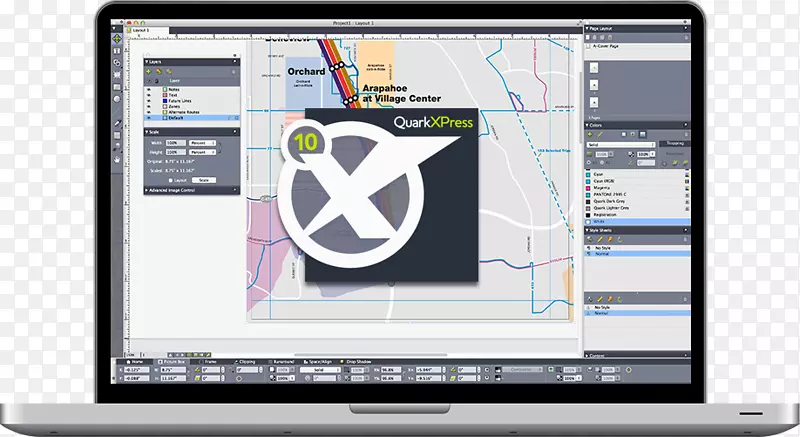The image size is (800, 437).
Task: Click the green New Layer plus icon
Action: [x=149, y=71]
